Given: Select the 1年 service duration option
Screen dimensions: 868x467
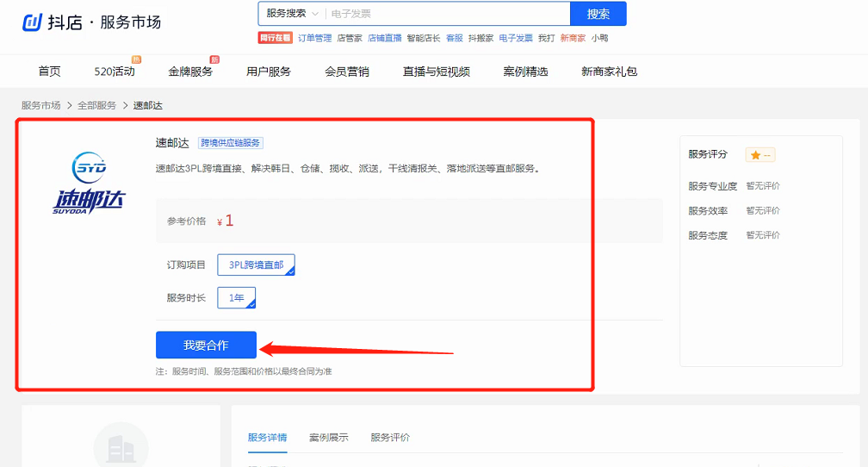Looking at the screenshot, I should click(236, 297).
